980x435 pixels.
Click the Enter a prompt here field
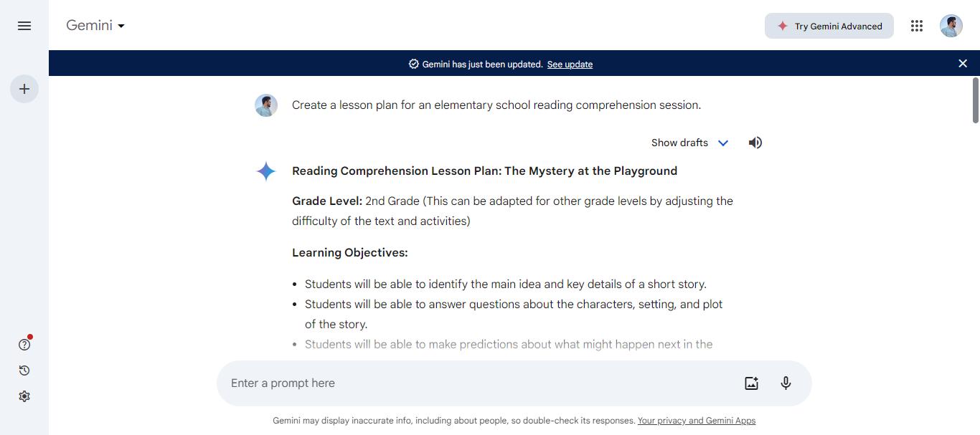[x=430, y=383]
